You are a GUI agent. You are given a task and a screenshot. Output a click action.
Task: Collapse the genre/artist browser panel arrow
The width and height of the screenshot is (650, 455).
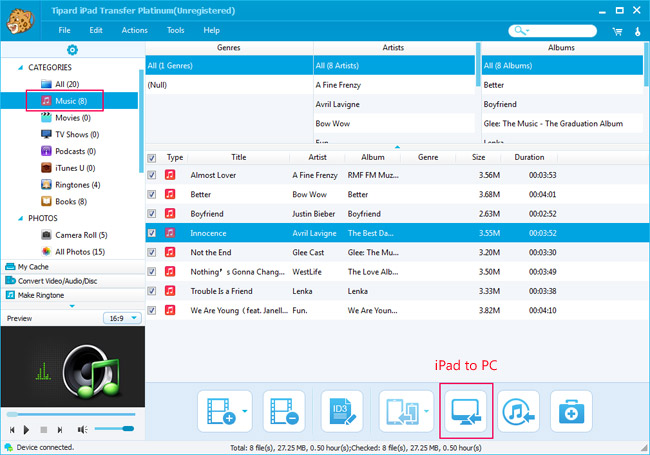tap(397, 147)
